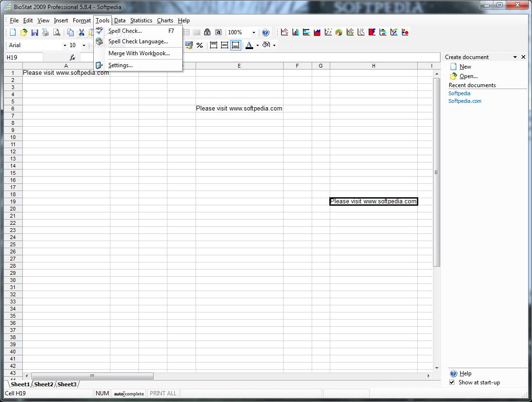The width and height of the screenshot is (532, 402).
Task: Insert a line chart from the chart toolbar
Action: coord(285,32)
